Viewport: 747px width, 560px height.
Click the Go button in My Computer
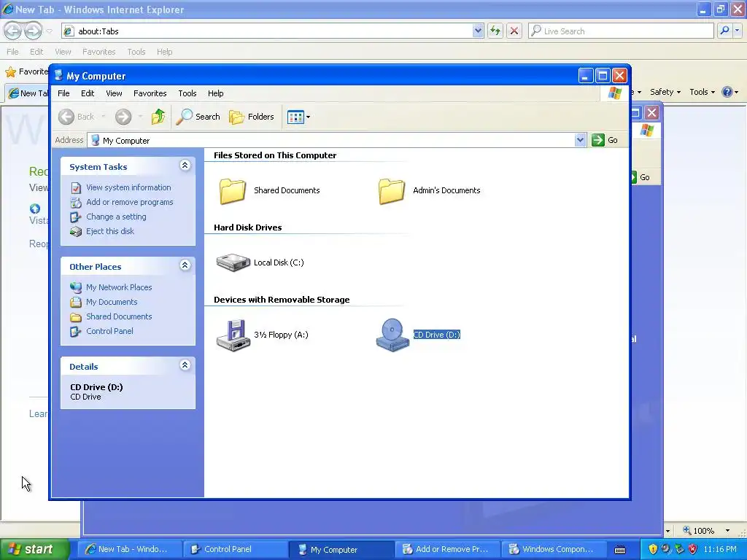[605, 140]
